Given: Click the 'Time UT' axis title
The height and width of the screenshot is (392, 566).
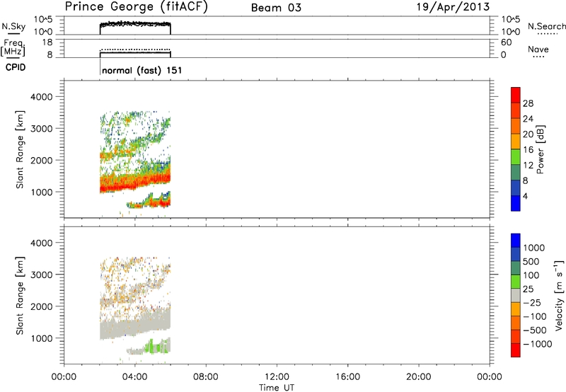Looking at the screenshot, I should (277, 388).
